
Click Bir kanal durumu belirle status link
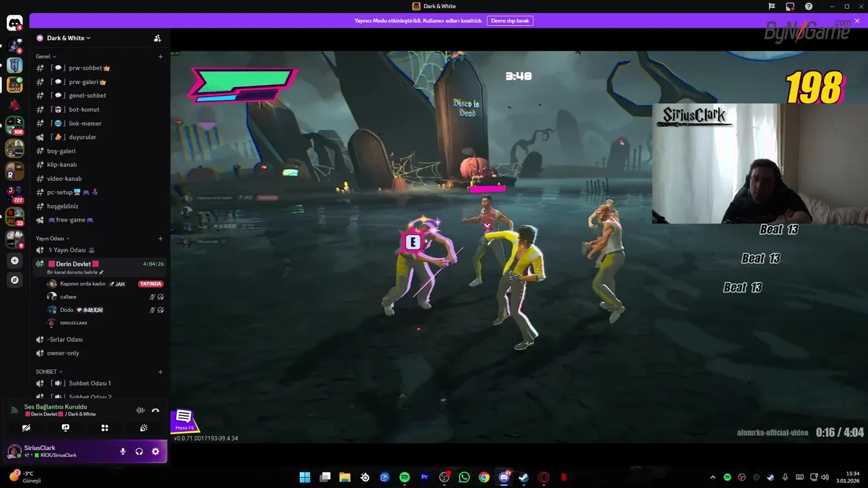tap(75, 272)
